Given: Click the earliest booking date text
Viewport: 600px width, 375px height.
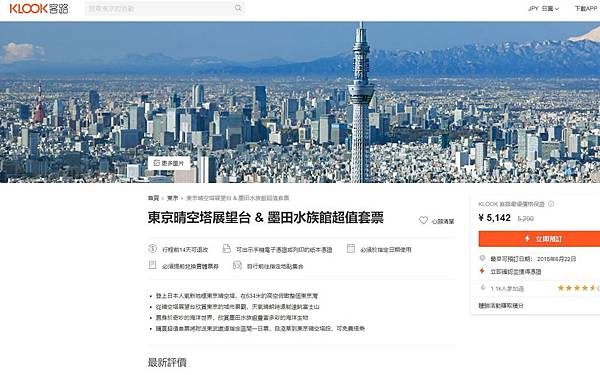Looking at the screenshot, I should tap(533, 259).
